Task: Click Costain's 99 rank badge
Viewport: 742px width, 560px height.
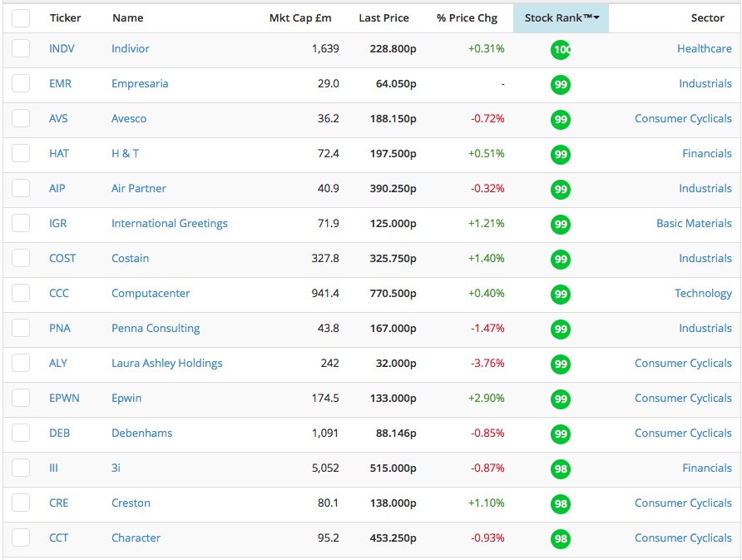Action: 561,260
